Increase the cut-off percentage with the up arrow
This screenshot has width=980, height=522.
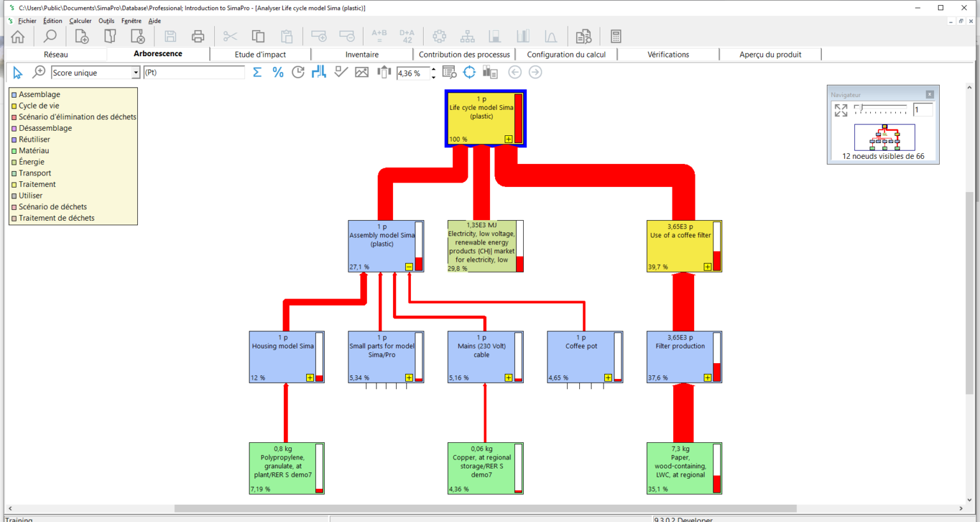point(434,69)
